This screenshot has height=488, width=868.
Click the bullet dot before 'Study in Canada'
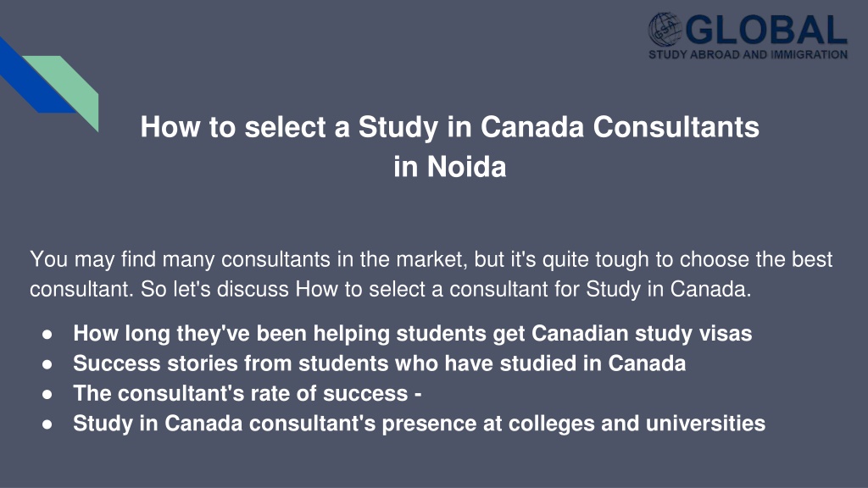pos(47,424)
